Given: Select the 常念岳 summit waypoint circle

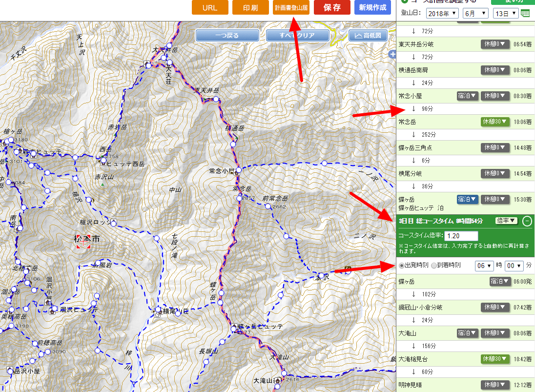Looking at the screenshot, I should coord(240,198).
